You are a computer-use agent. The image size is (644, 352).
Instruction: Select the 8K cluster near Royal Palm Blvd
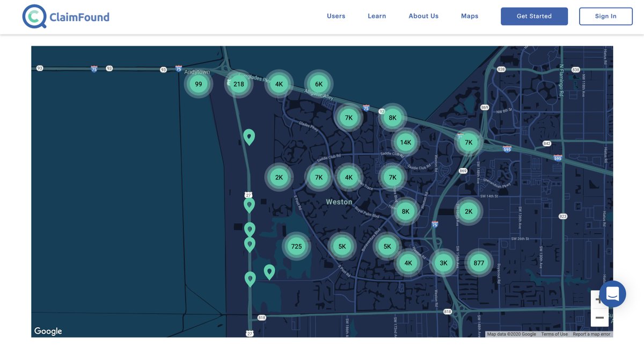tap(406, 211)
